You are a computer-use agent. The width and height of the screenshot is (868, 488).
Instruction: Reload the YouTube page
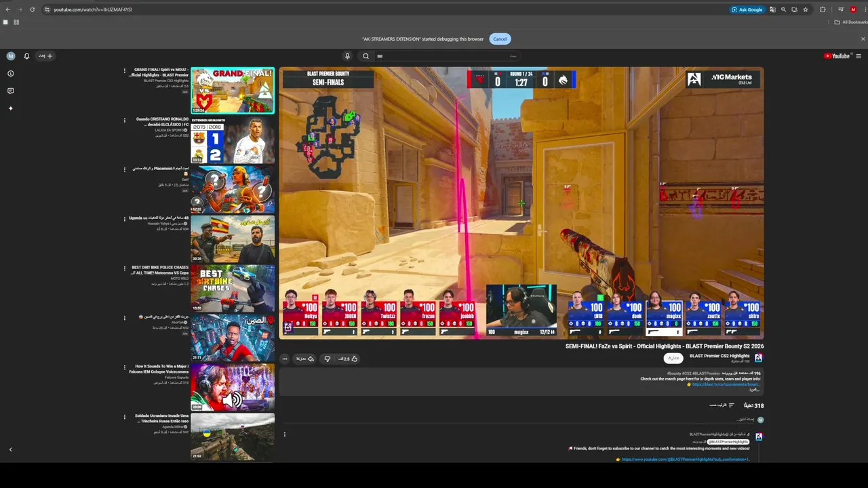click(x=32, y=9)
